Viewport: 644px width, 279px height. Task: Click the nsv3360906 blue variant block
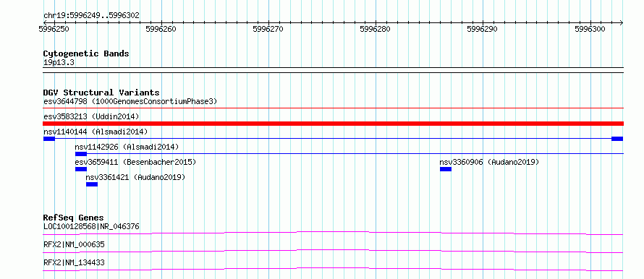pyautogui.click(x=446, y=169)
